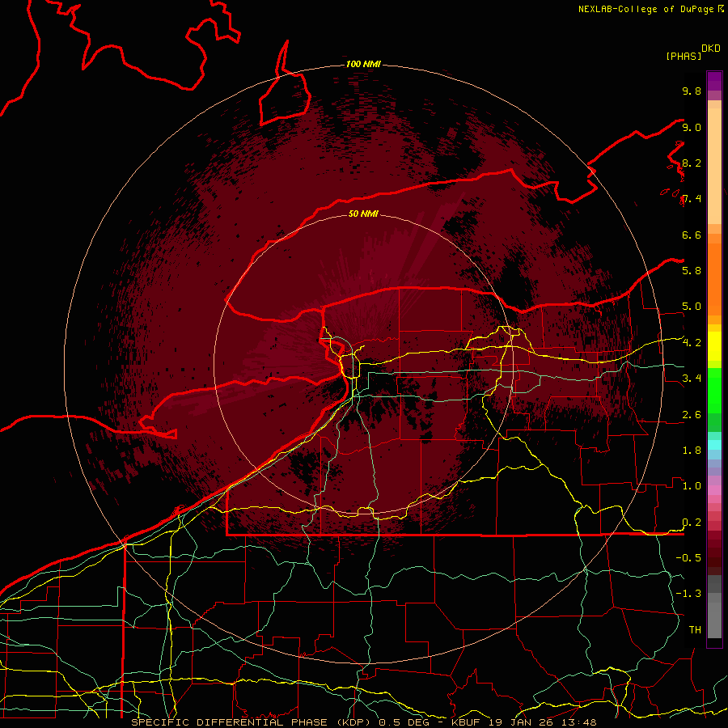Select the 4.2 value on the scale
This screenshot has width=728, height=728.
pyautogui.click(x=692, y=343)
